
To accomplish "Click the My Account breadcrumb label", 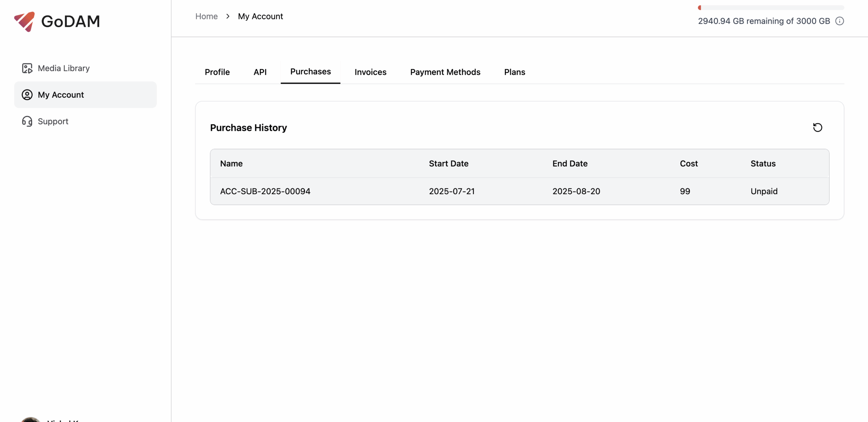I will (260, 16).
